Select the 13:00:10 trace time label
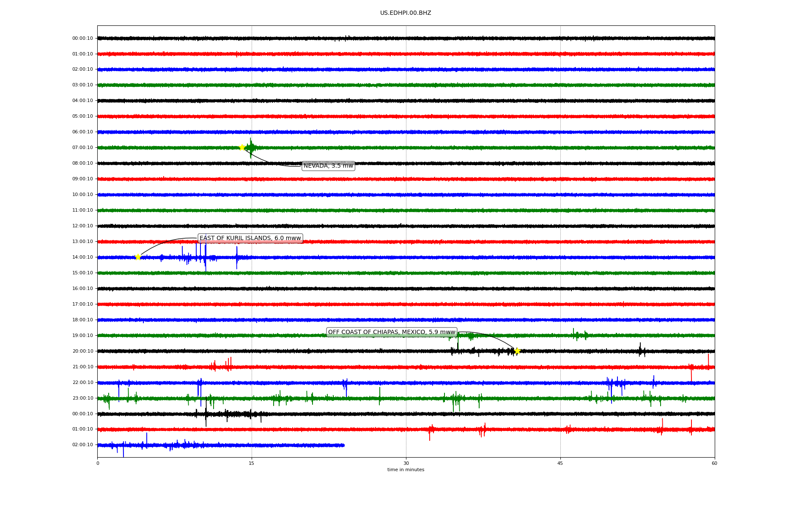The width and height of the screenshot is (812, 508). pyautogui.click(x=82, y=242)
